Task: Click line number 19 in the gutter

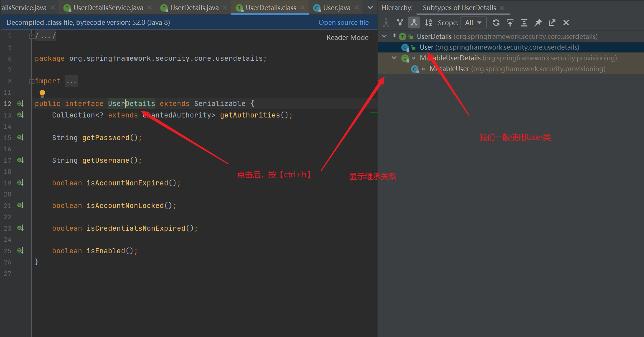Action: coord(8,183)
